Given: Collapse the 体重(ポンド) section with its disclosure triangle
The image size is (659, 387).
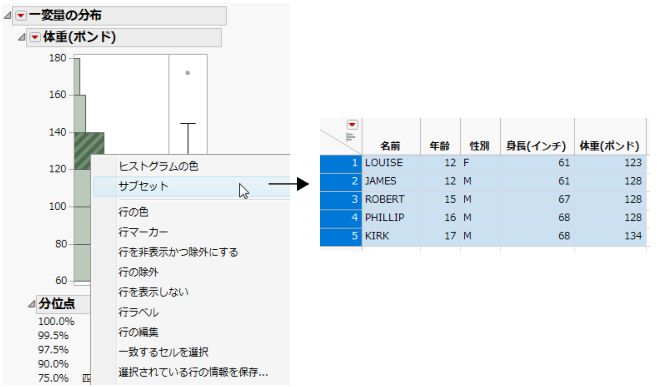Looking at the screenshot, I should click(x=22, y=37).
